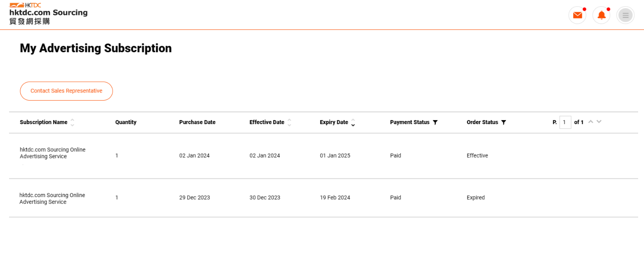644x256 pixels.
Task: Click Contact Sales Representative button
Action: pos(66,91)
